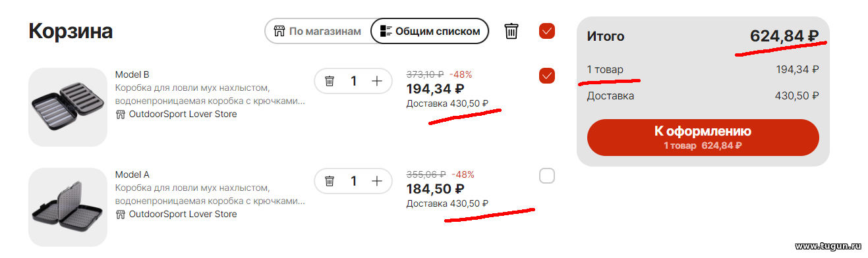Uncheck the Model B item checkbox
This screenshot has height=258, width=868.
[x=547, y=76]
